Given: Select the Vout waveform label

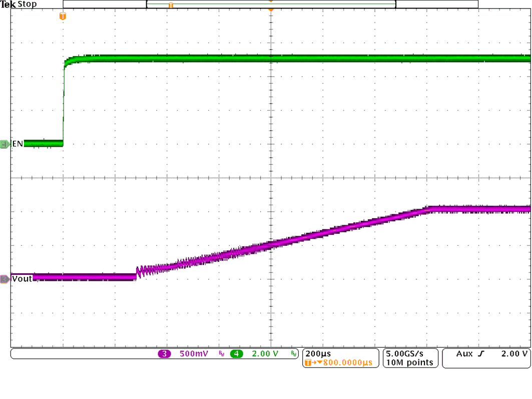Looking at the screenshot, I should [x=22, y=278].
